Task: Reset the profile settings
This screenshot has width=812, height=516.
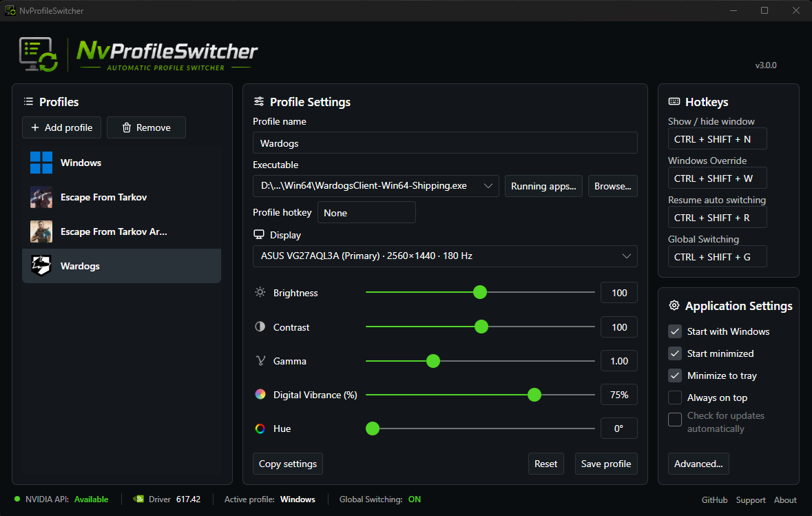Action: [x=546, y=464]
